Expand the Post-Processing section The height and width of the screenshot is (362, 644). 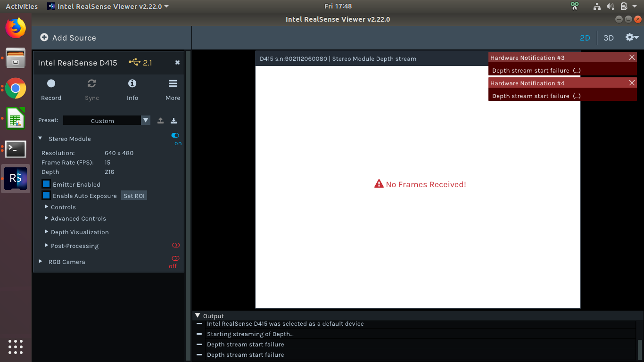click(47, 245)
